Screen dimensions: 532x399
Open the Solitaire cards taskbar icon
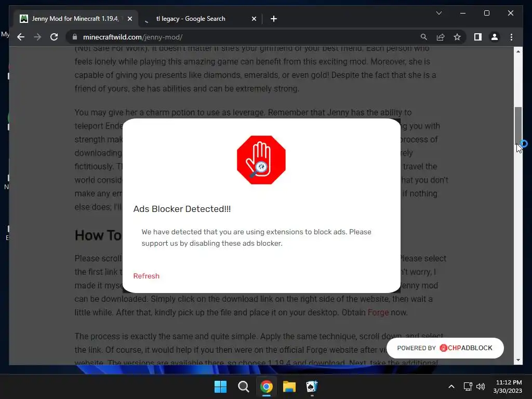click(312, 387)
